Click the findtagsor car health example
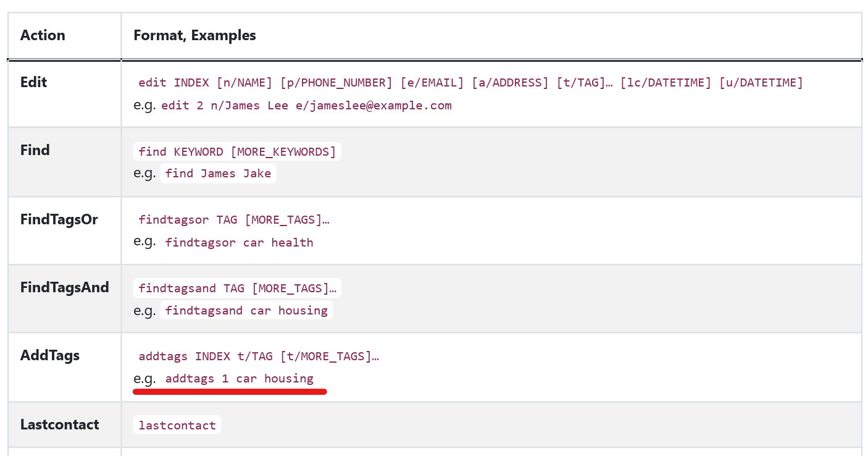Screen dimensions: 868x456 [240, 243]
